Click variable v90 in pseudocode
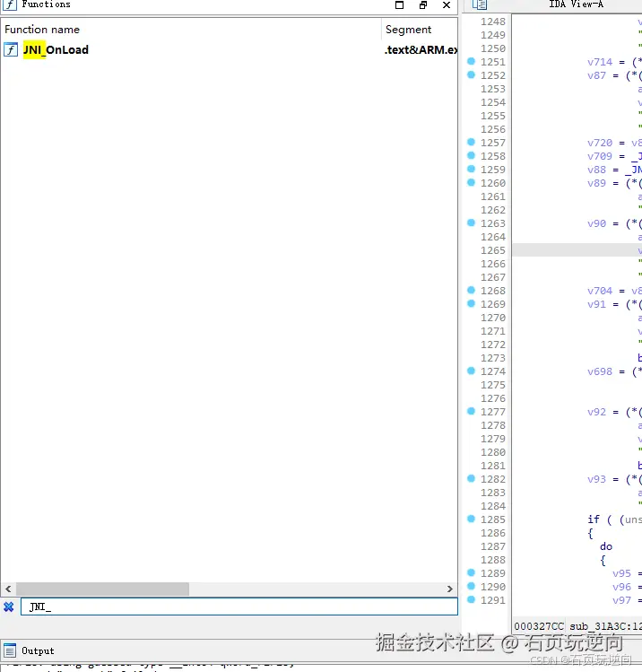 click(x=596, y=223)
